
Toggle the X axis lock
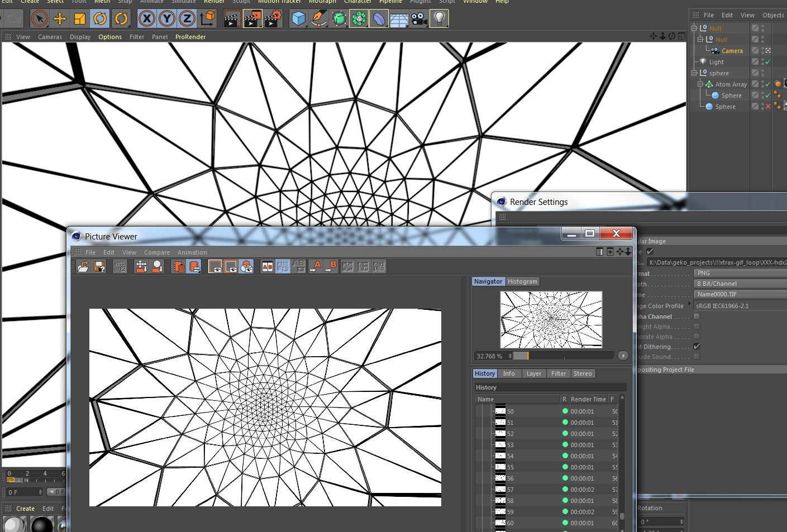point(147,19)
